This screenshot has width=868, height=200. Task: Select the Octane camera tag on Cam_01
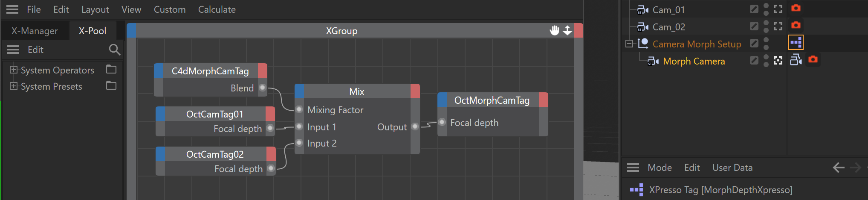point(796,8)
